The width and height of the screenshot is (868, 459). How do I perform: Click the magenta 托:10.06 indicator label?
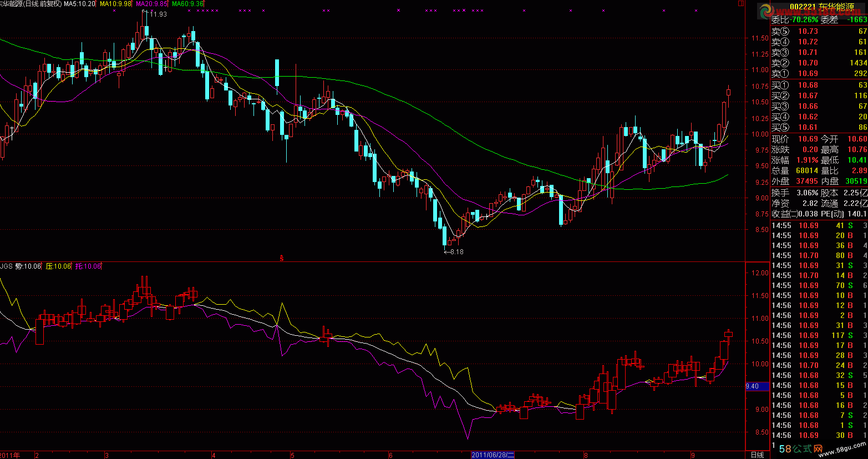point(88,266)
